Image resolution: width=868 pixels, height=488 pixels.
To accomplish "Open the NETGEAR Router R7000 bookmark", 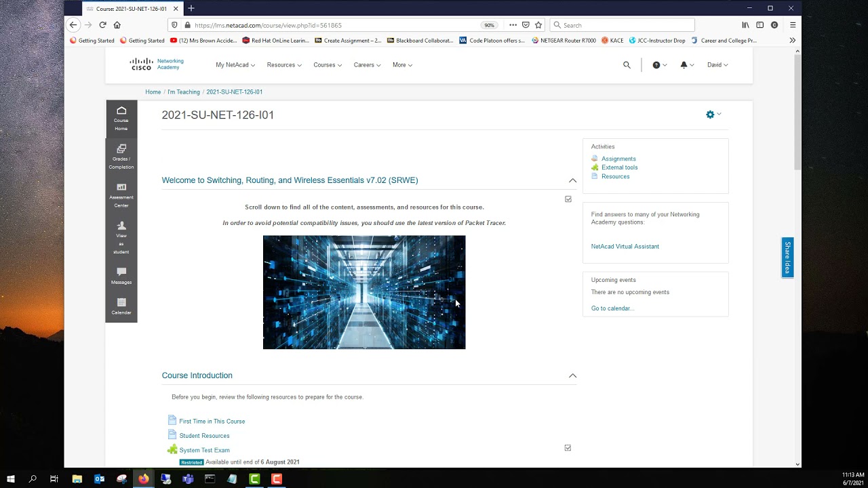I will [x=564, y=41].
